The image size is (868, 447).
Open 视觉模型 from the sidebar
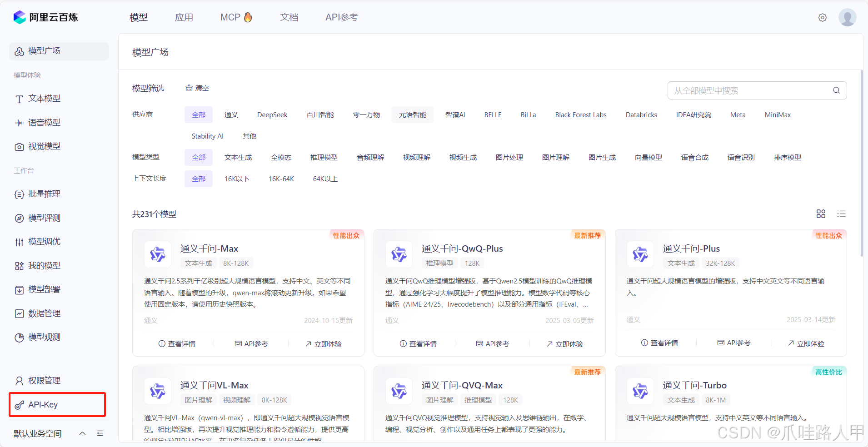click(x=45, y=146)
